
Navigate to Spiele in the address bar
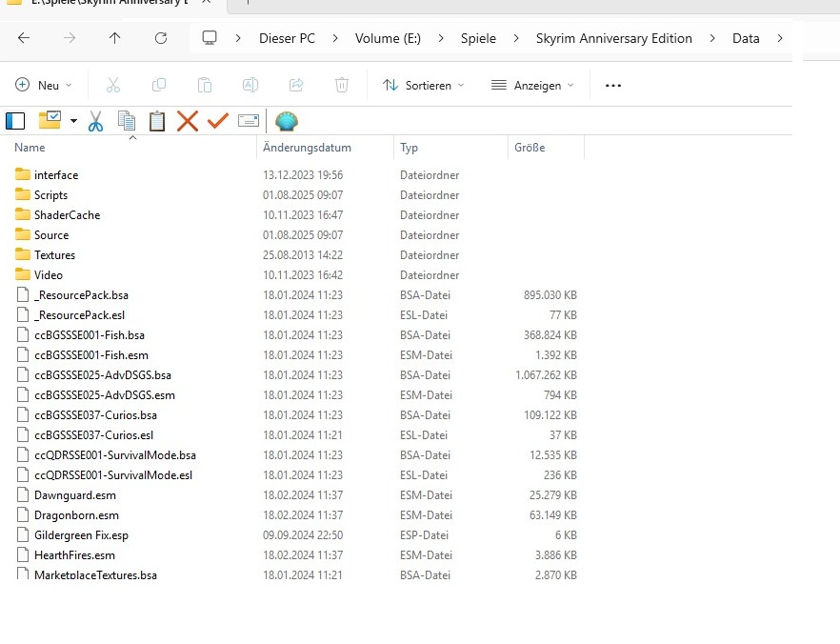(479, 38)
